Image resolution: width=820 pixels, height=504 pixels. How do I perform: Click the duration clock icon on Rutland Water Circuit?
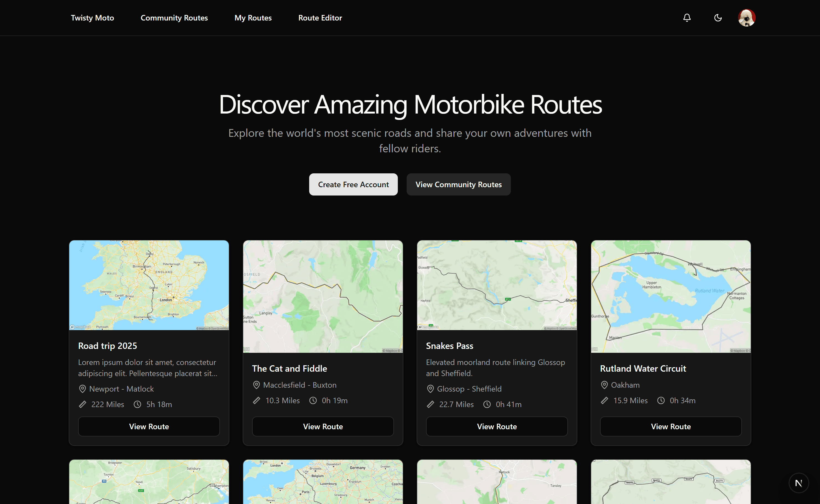[x=661, y=401]
